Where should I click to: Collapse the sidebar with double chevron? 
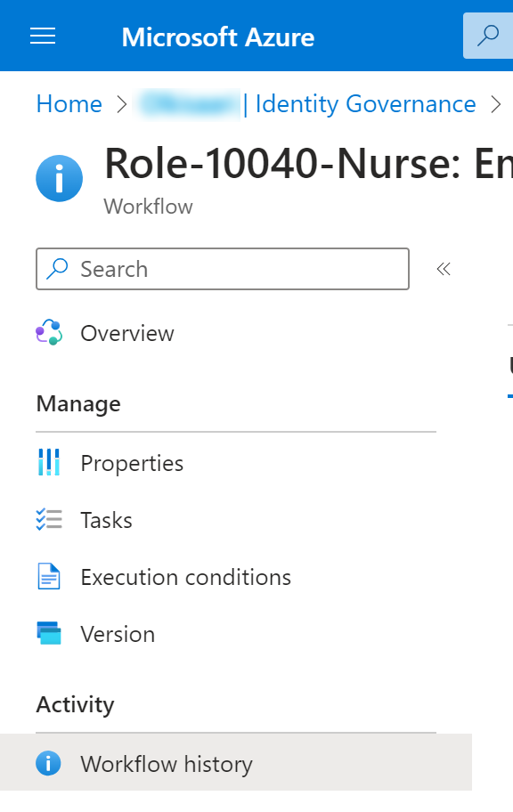click(444, 269)
